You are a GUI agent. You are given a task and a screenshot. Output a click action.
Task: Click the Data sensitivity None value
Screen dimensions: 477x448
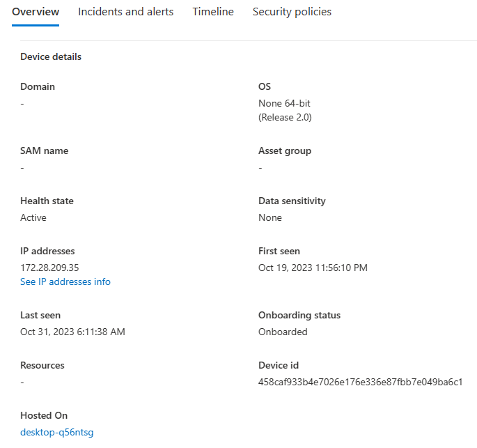[x=270, y=217]
